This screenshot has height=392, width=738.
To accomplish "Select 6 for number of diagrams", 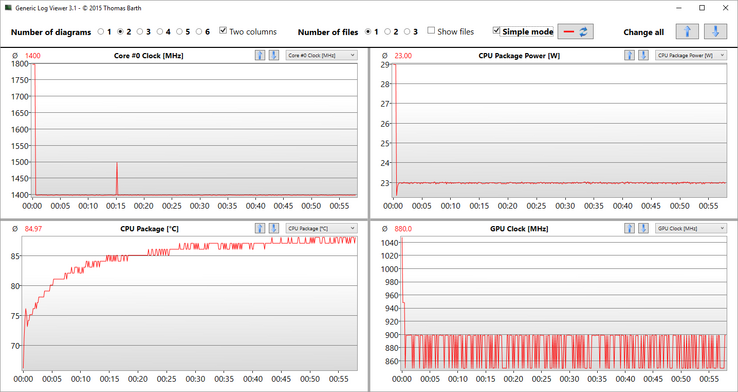I will coord(200,32).
